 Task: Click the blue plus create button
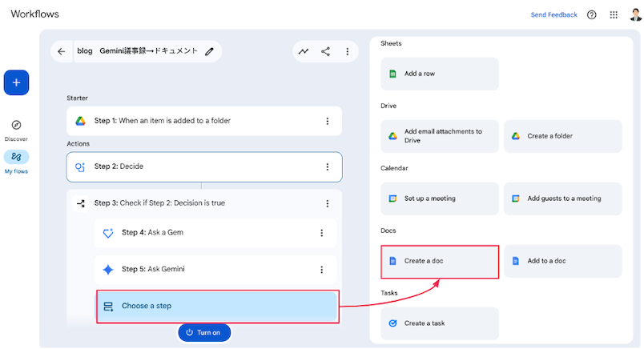(x=17, y=82)
